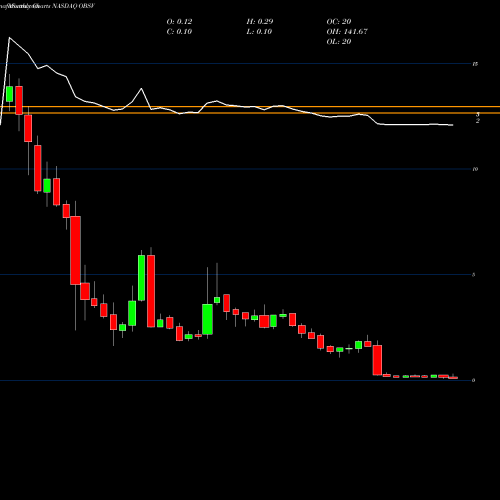Click the 'O: 0.12' open price value

tap(179, 21)
